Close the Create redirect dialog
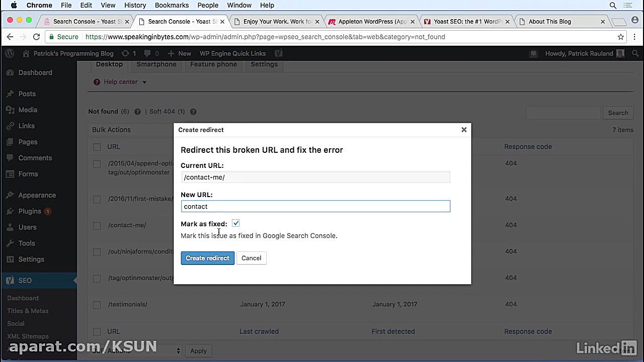Viewport: 644px width, 362px height. (464, 130)
